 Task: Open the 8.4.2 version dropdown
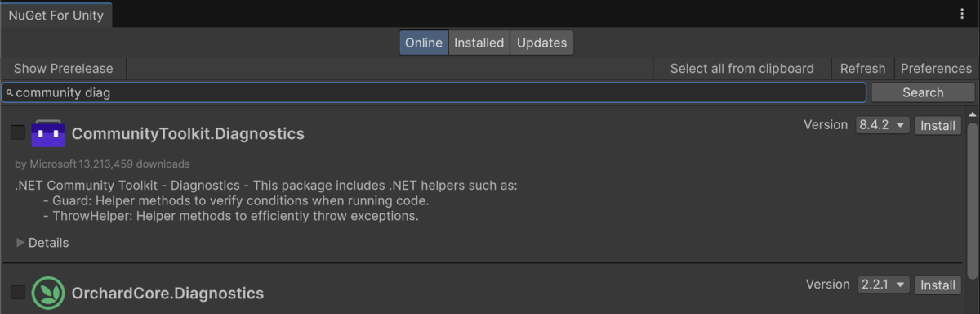883,125
